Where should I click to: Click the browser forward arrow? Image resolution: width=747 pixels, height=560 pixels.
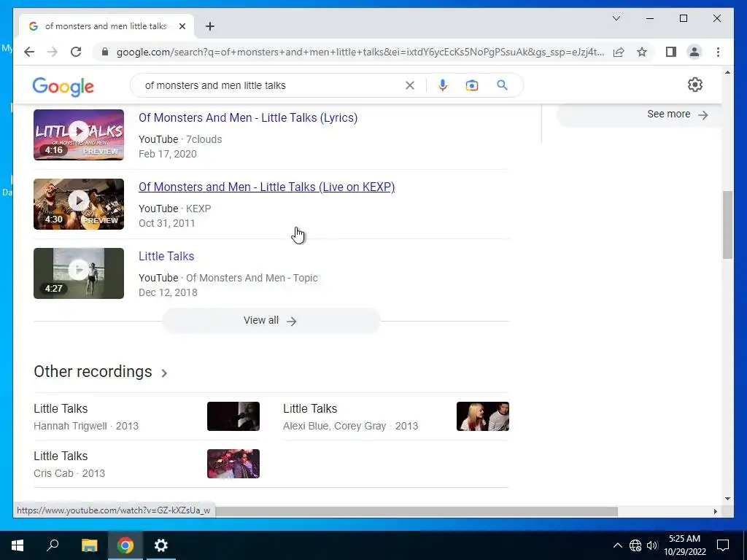[x=53, y=52]
